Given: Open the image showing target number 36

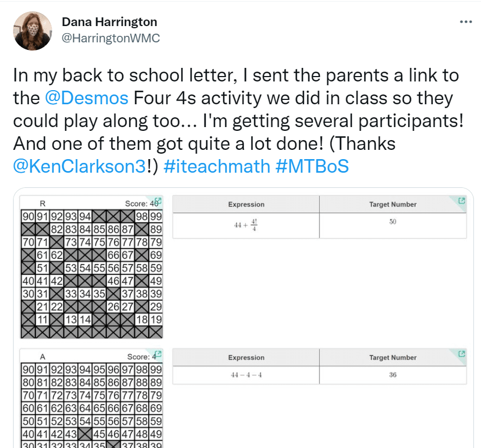Looking at the screenshot, I should click(319, 367).
